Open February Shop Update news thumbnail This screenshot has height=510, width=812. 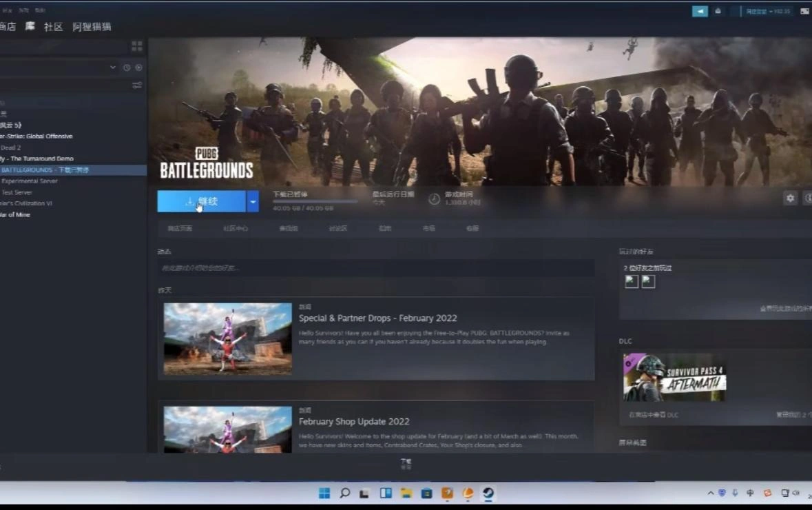[227, 429]
